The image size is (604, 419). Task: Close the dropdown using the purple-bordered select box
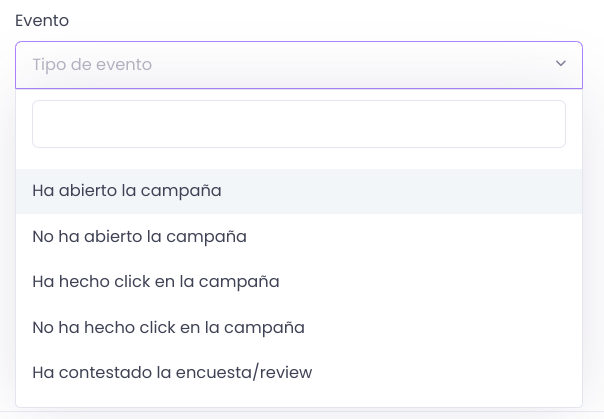pyautogui.click(x=299, y=65)
